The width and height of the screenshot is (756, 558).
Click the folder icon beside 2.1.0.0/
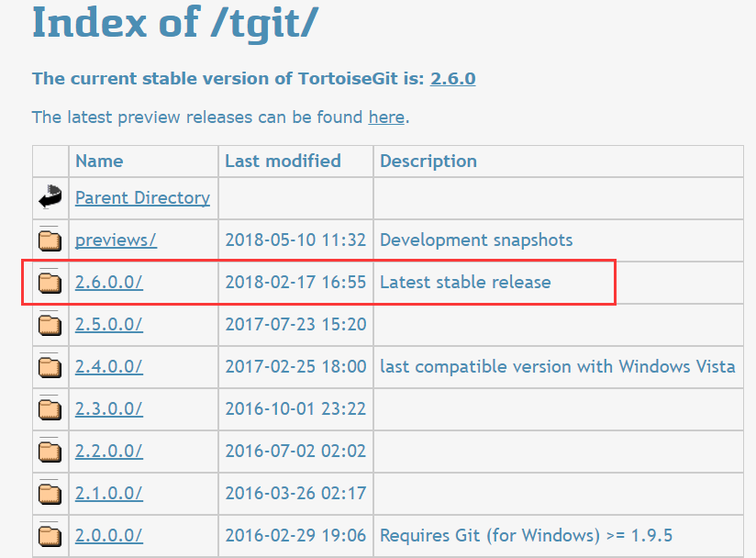point(50,494)
